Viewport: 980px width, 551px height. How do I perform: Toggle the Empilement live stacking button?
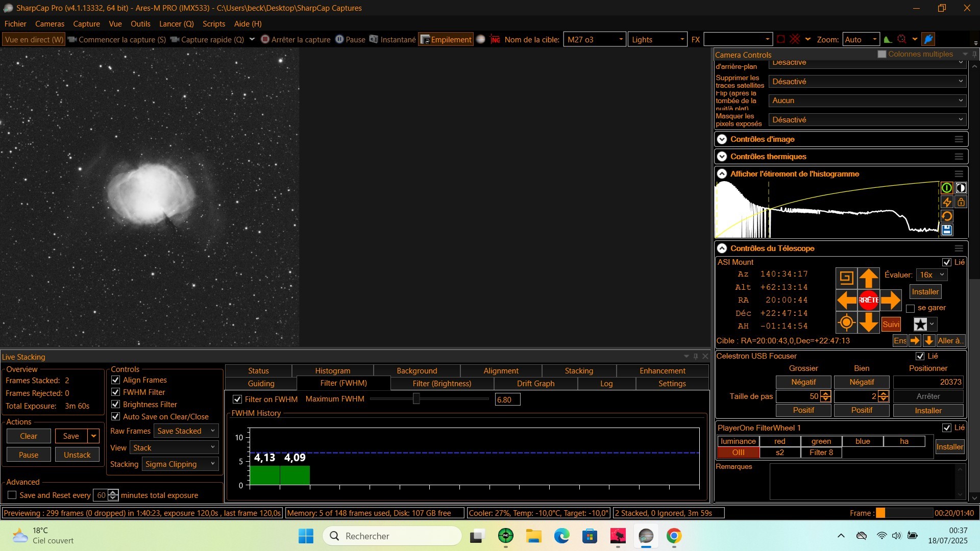pos(446,39)
